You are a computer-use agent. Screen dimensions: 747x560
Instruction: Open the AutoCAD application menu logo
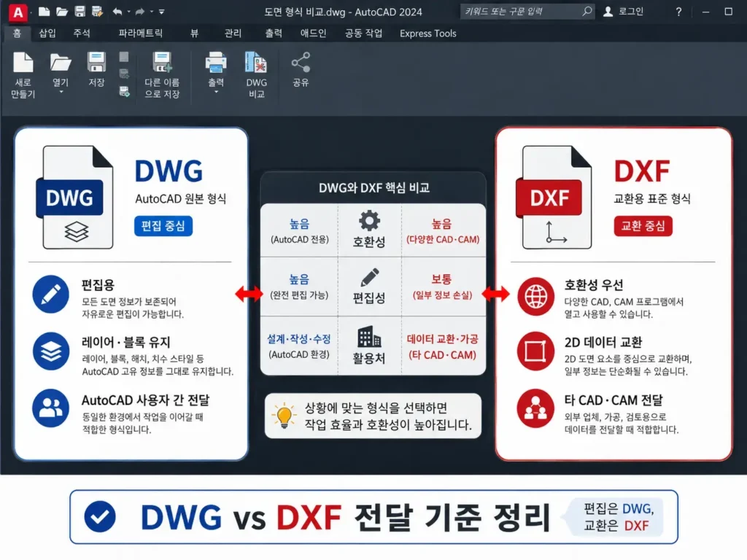[18, 12]
